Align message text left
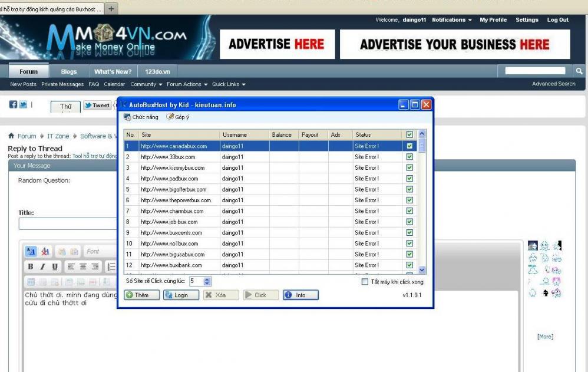 click(x=71, y=266)
